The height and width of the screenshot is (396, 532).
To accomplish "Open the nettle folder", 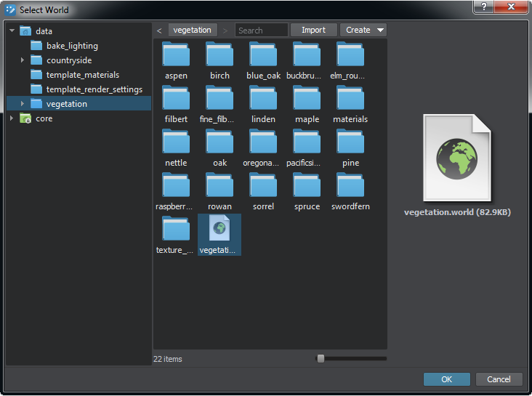I will [176, 142].
